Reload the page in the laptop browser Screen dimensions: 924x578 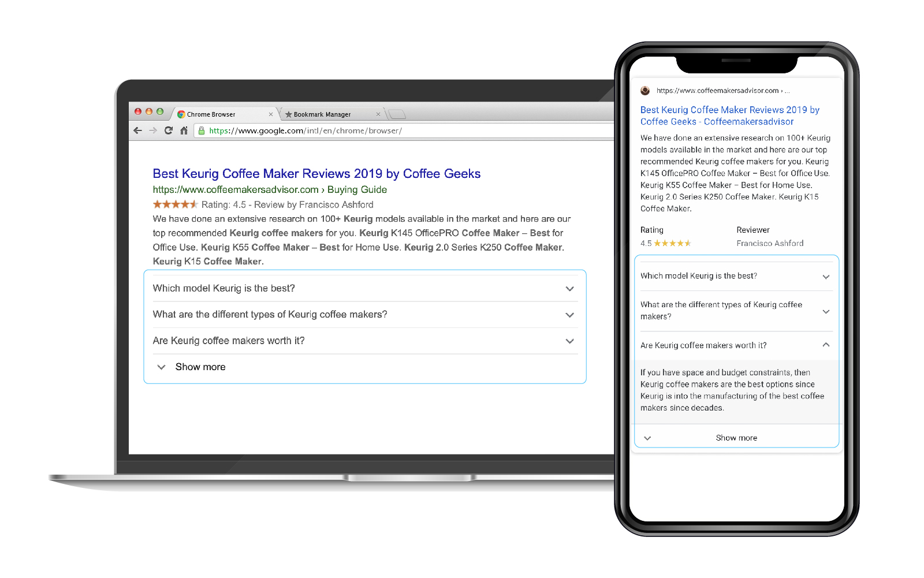click(x=169, y=130)
